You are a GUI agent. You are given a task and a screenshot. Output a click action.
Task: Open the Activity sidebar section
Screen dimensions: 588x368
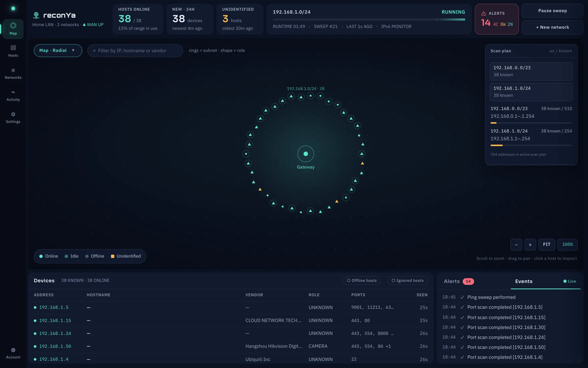13,95
